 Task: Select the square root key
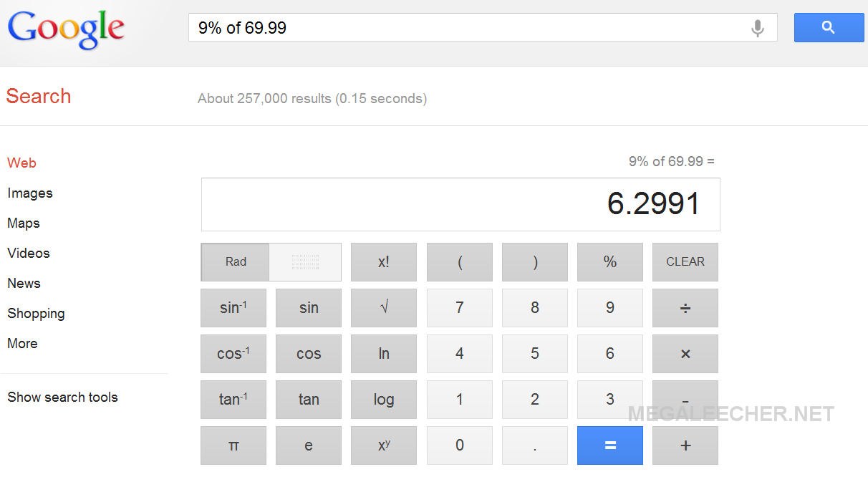383,308
